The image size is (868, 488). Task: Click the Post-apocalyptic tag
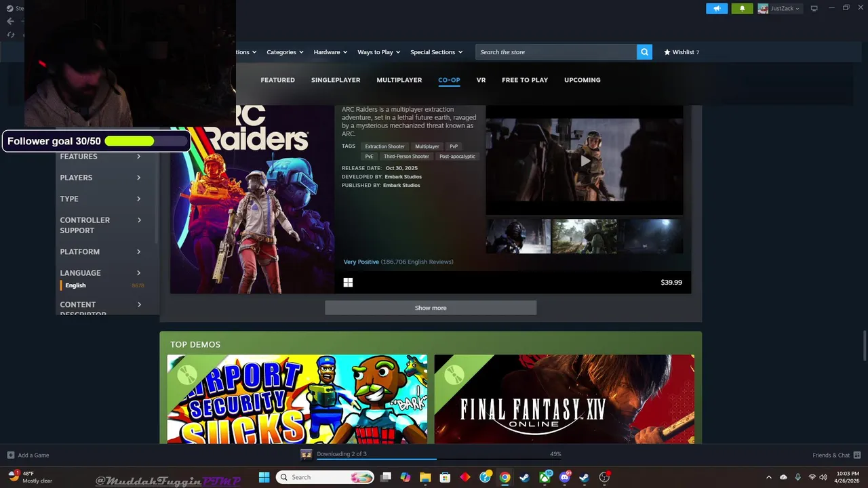457,157
